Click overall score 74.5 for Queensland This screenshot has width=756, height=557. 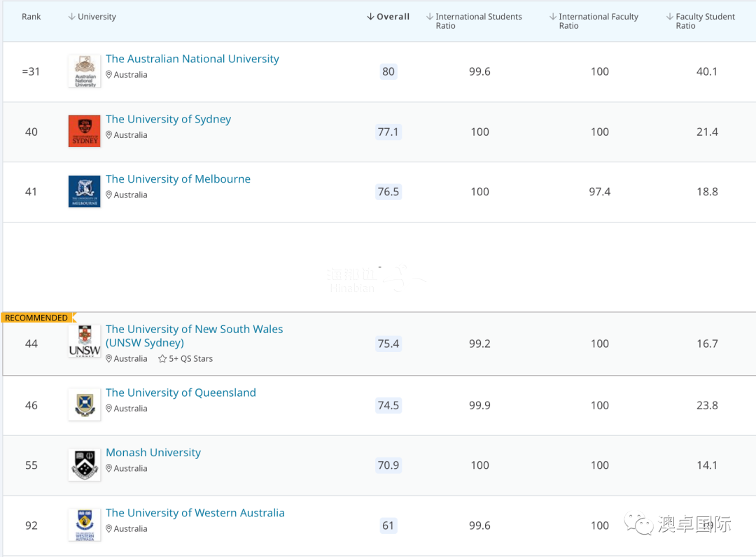(x=388, y=405)
